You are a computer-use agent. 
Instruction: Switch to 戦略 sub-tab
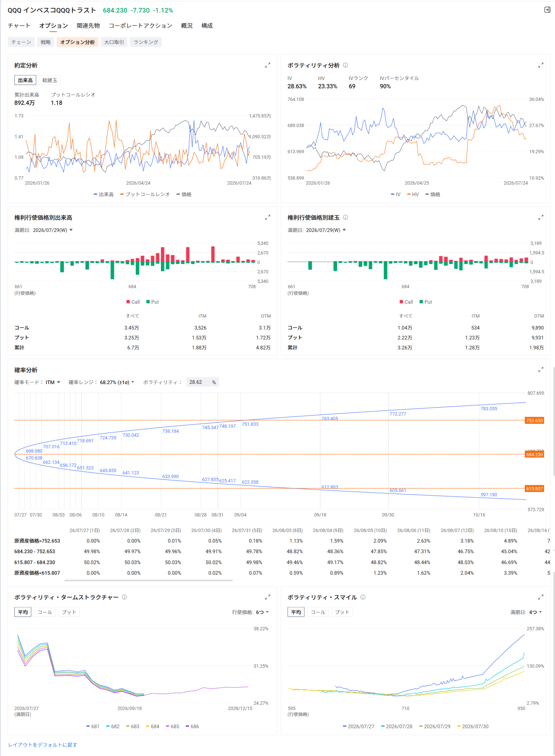(x=45, y=42)
